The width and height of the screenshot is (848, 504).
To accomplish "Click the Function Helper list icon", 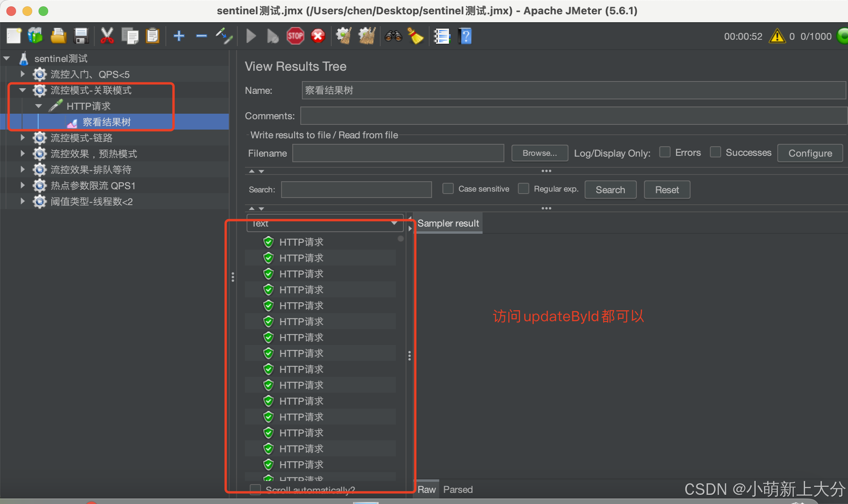I will click(x=442, y=36).
